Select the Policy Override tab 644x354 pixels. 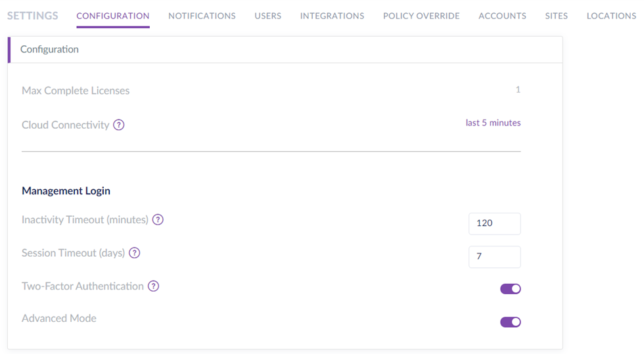(x=421, y=16)
